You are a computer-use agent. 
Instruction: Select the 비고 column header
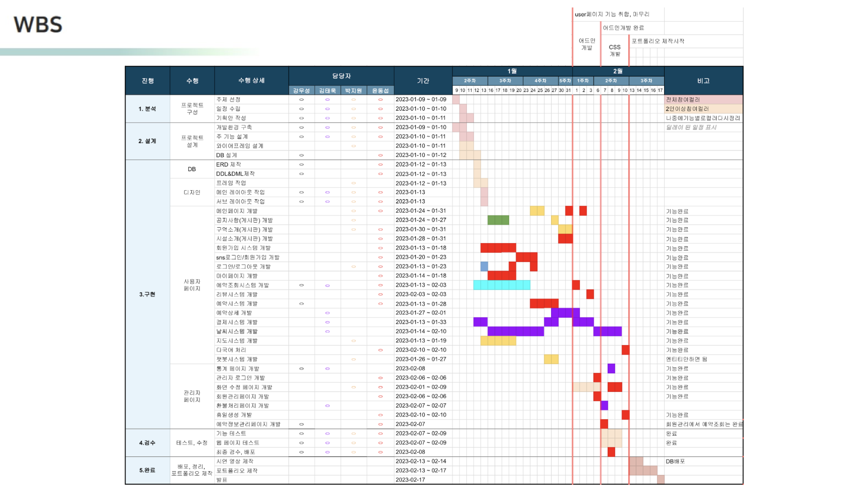pyautogui.click(x=703, y=81)
